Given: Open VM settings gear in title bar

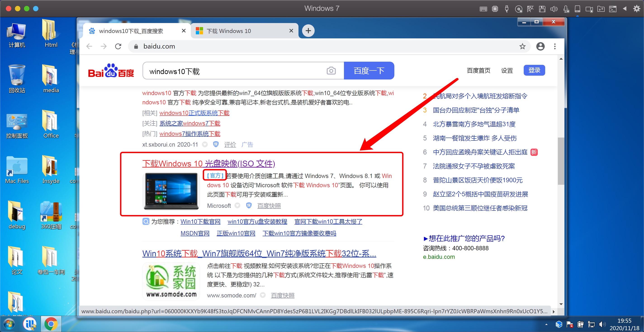Looking at the screenshot, I should coord(637,9).
